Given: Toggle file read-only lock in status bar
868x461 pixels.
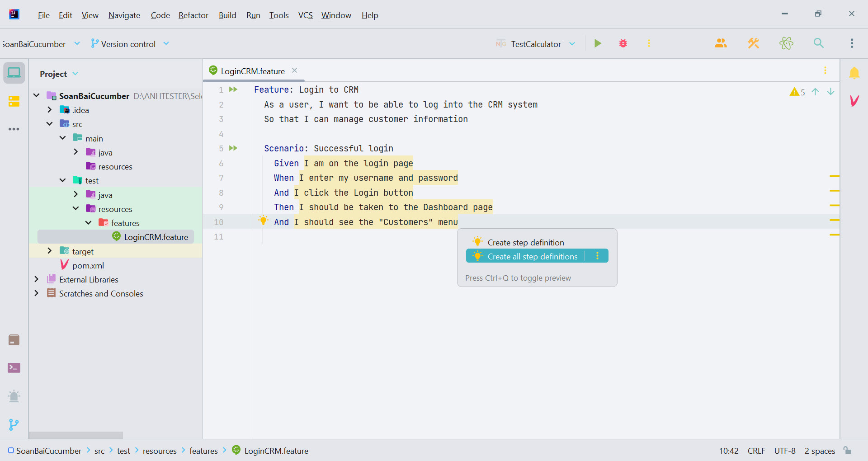Looking at the screenshot, I should coord(848,451).
